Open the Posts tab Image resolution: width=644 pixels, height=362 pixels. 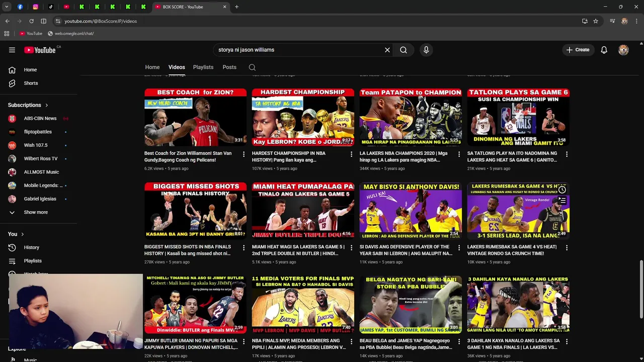coord(229,67)
